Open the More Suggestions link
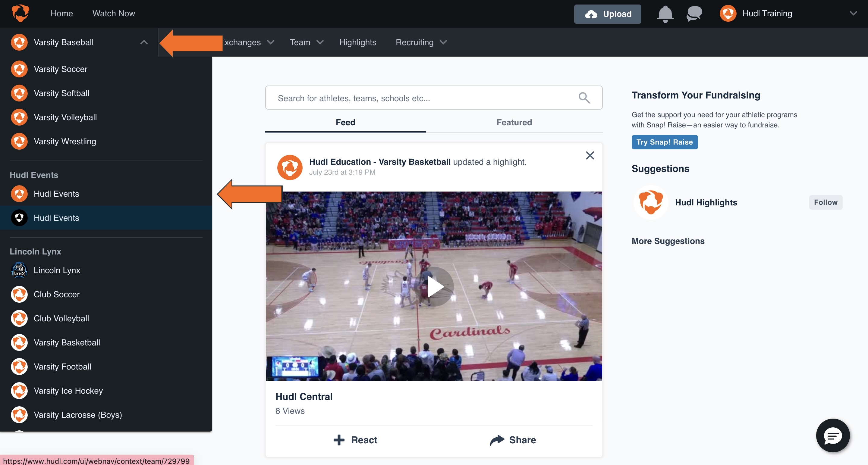Viewport: 868px width, 465px height. tap(668, 241)
